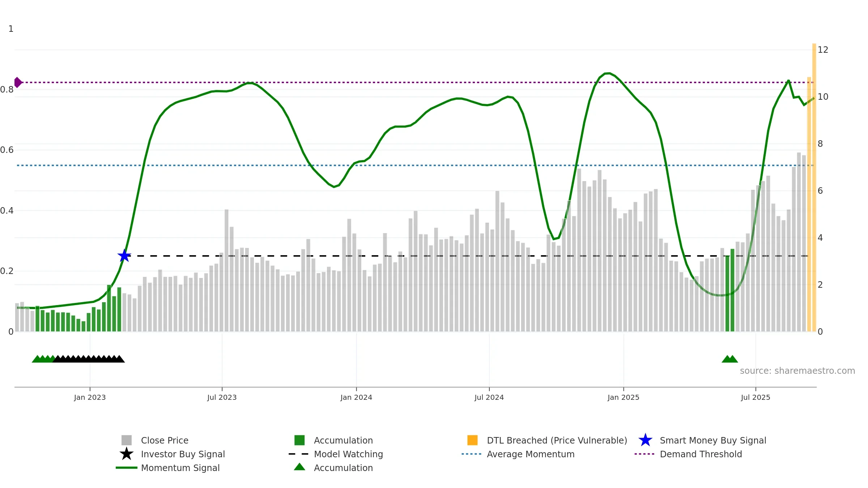Click the blue star icon in legend

(x=645, y=440)
